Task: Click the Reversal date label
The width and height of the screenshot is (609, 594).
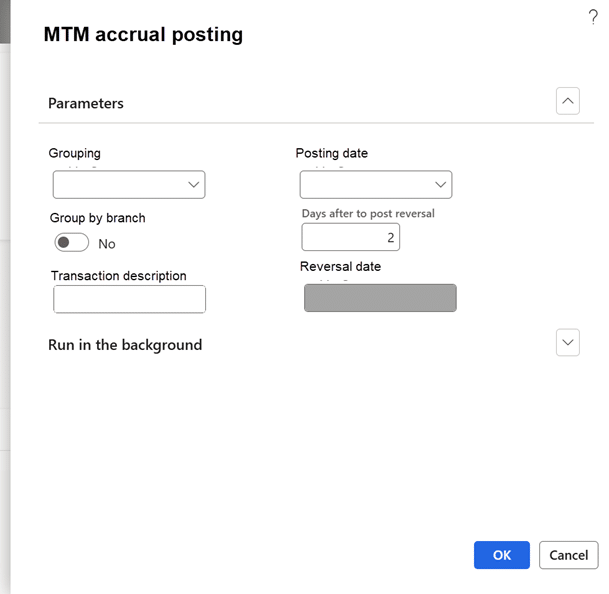Action: [340, 267]
